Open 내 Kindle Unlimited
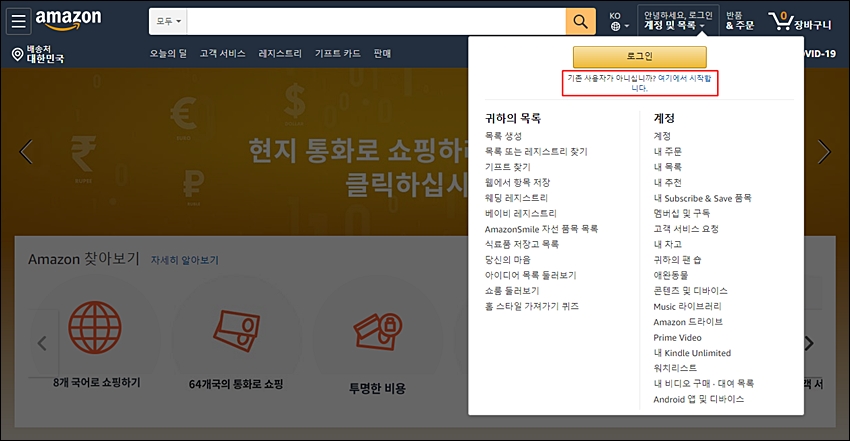This screenshot has width=850, height=441. [692, 353]
